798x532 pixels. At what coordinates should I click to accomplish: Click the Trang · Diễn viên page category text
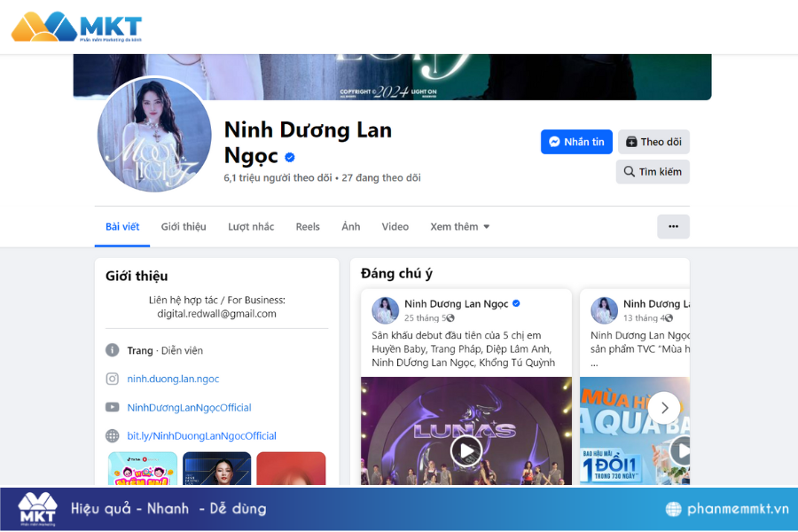tap(165, 350)
